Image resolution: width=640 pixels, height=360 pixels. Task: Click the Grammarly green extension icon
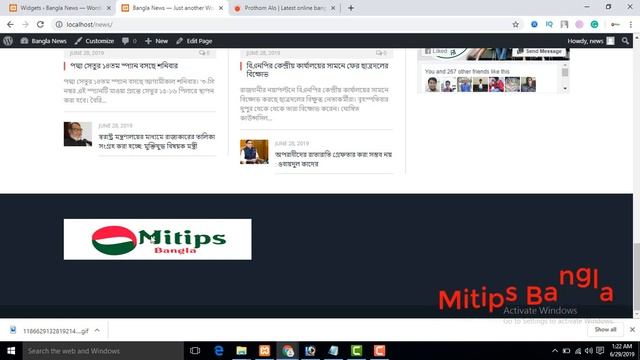(594, 24)
